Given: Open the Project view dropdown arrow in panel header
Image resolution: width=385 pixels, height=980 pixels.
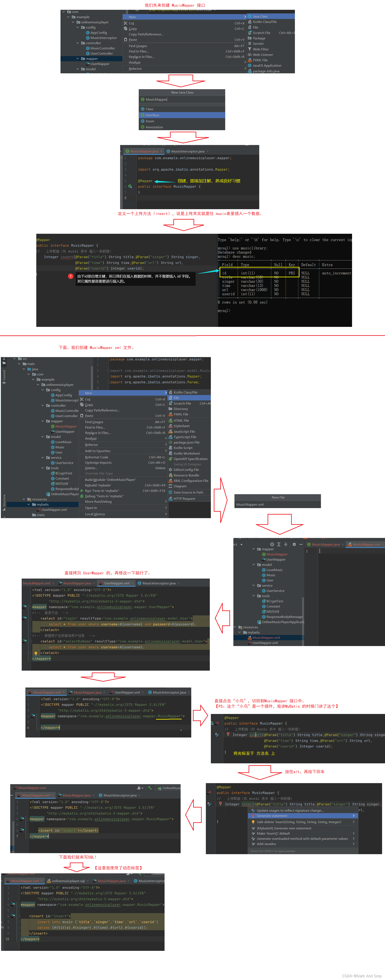Looking at the screenshot, I should coord(242,545).
